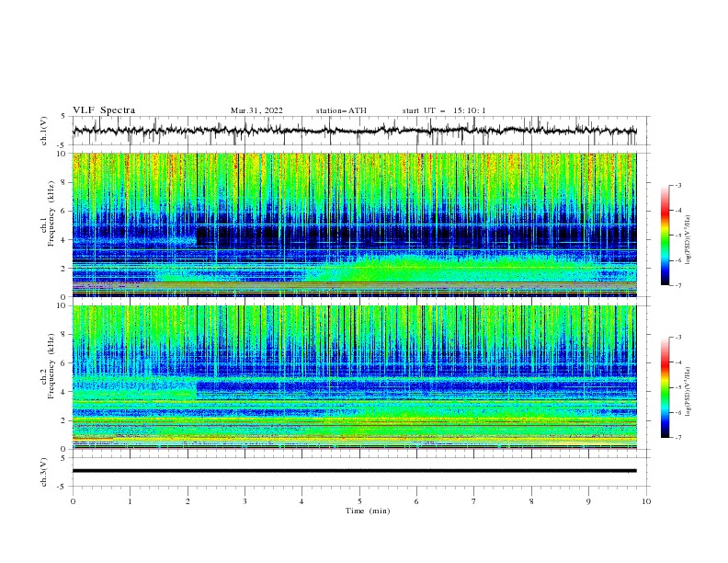Screen dimensions: 728x563
Task: Click the ch.1 colorbar 'log(PSD)(V²/Hz)' label
Action: tap(688, 240)
